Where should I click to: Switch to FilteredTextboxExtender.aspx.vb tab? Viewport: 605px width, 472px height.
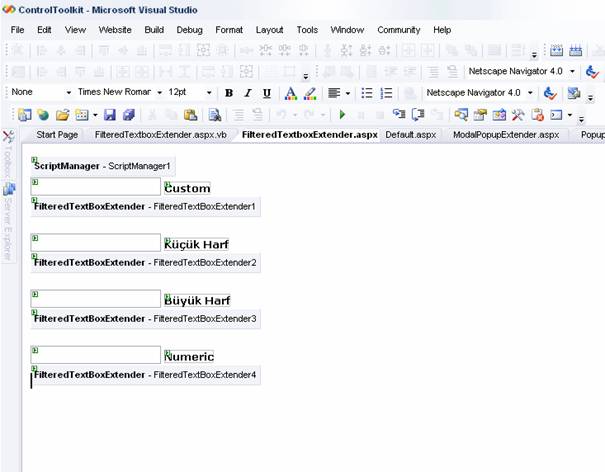161,135
